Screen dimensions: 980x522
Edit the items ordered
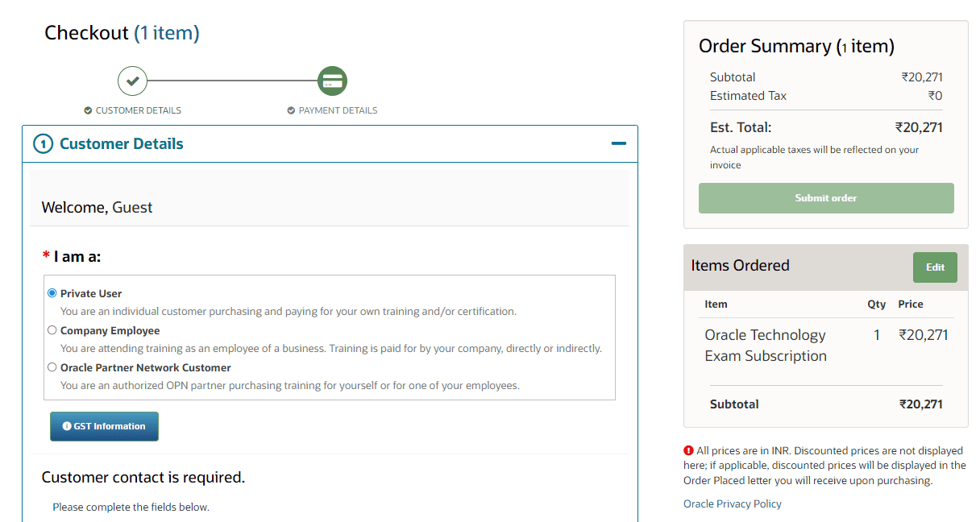[935, 267]
